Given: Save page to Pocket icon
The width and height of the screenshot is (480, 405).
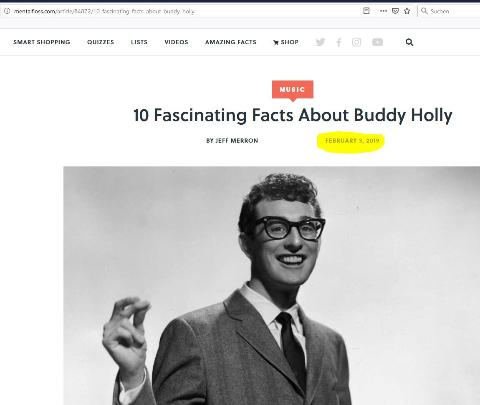Looking at the screenshot, I should [x=395, y=11].
